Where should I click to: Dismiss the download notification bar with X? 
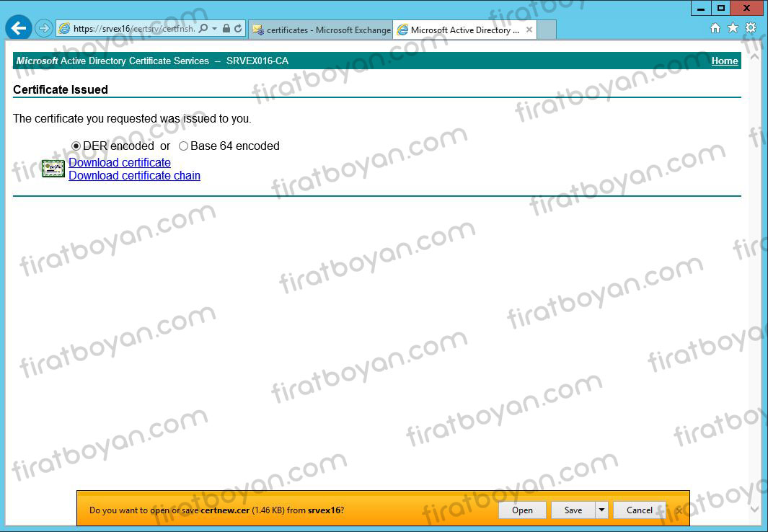point(679,510)
